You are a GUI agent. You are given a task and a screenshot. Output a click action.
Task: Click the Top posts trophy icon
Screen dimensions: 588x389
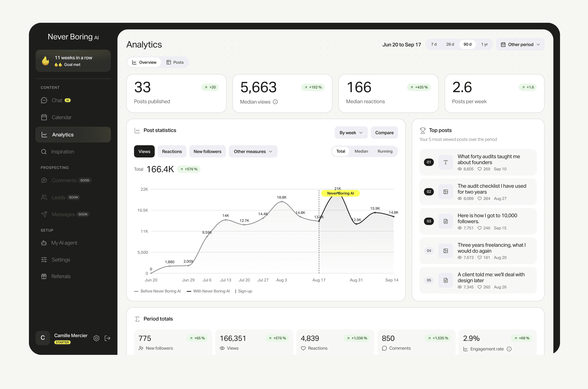423,130
